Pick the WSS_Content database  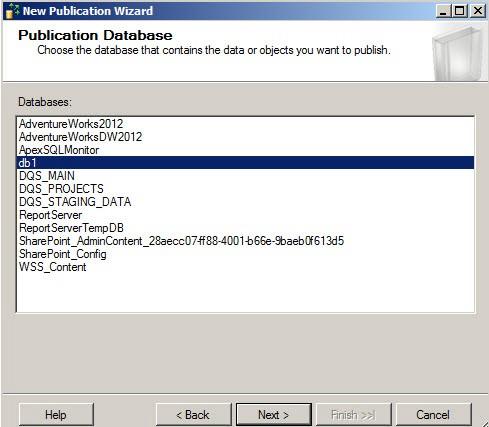click(x=245, y=267)
